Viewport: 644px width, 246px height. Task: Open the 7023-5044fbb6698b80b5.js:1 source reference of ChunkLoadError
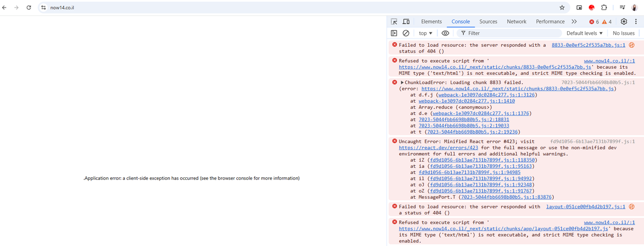click(x=598, y=82)
